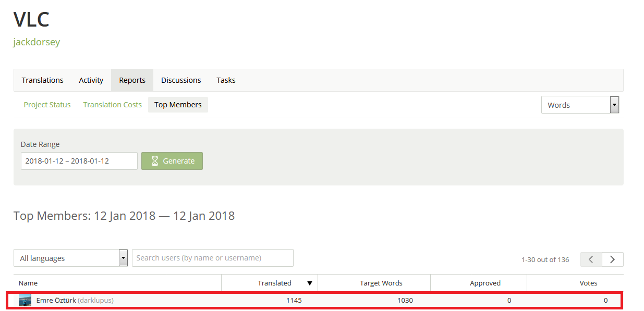Open Project Status report
Viewport: 644px width, 311px height.
click(x=47, y=105)
